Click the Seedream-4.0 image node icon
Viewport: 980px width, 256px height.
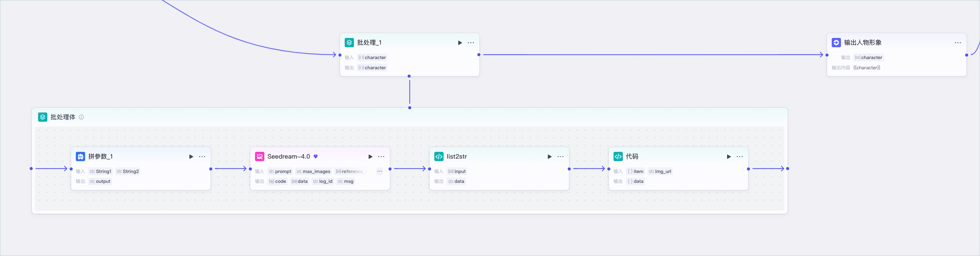[x=260, y=156]
